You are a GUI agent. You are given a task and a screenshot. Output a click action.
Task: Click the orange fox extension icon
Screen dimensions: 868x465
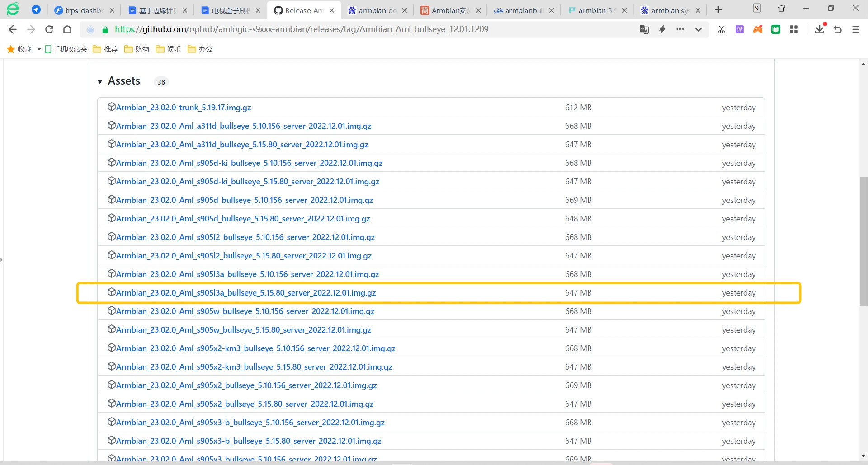click(x=758, y=29)
